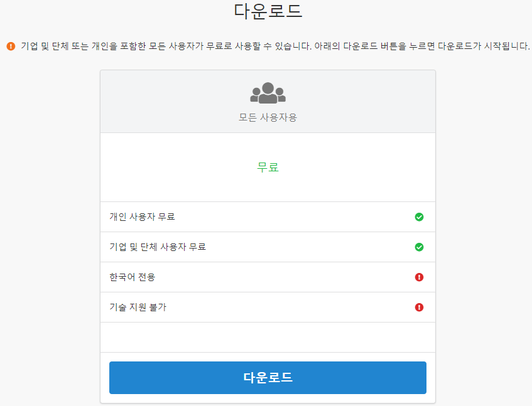Click the blue 다운로드 button
The height and width of the screenshot is (406, 532).
coord(268,378)
